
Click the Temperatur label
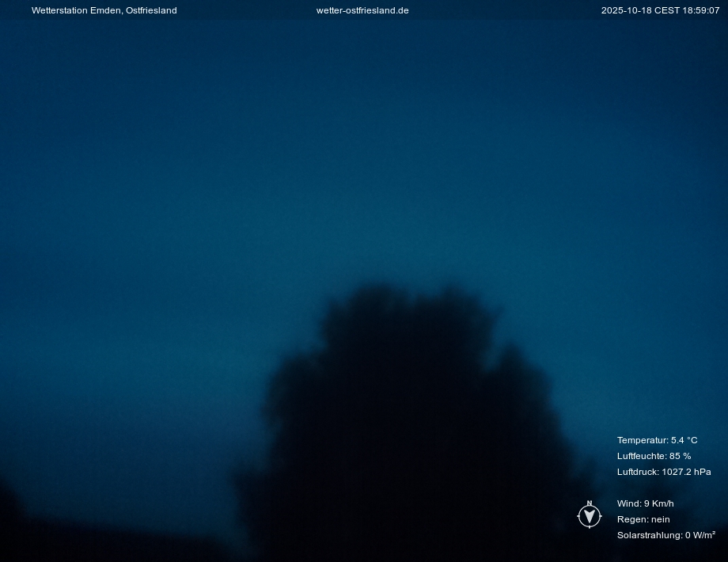click(642, 440)
